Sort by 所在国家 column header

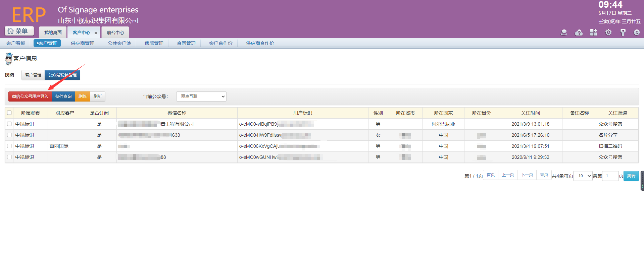pos(443,113)
